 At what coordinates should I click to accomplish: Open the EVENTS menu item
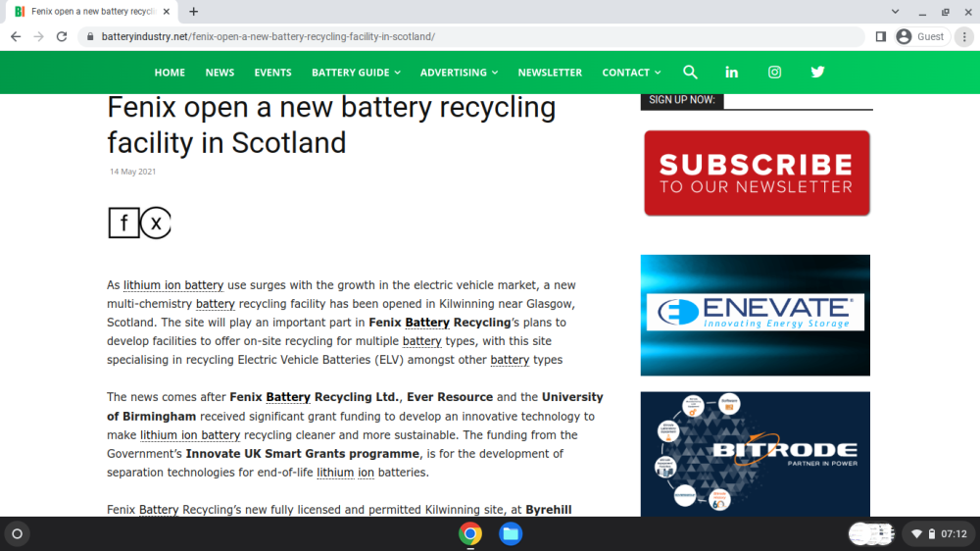tap(272, 73)
